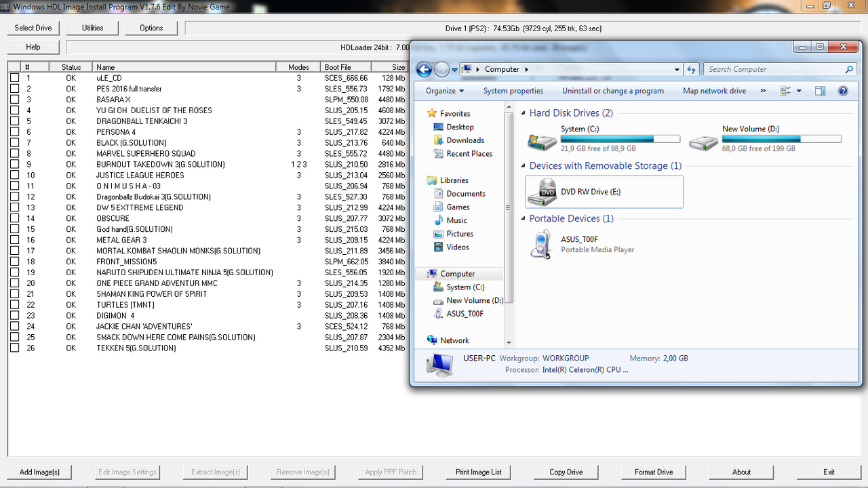Click the Copy Drive button
The width and height of the screenshot is (868, 488).
pyautogui.click(x=566, y=472)
